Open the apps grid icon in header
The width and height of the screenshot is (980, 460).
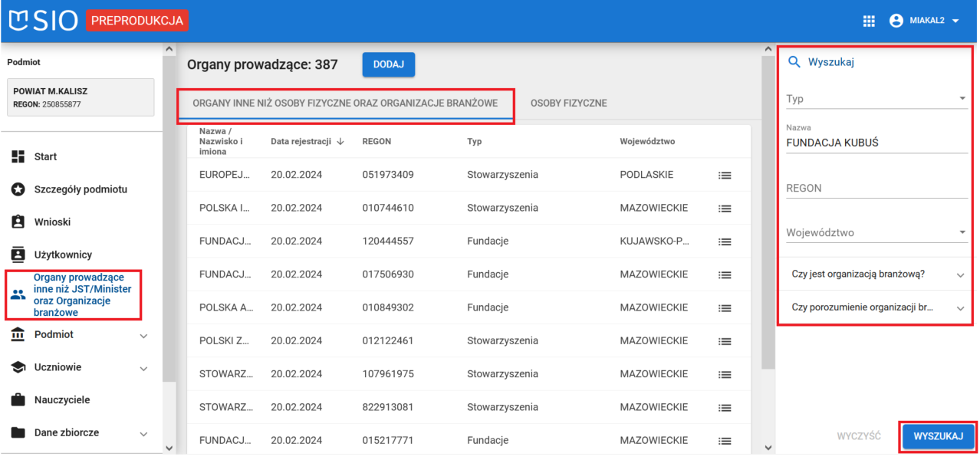point(869,21)
